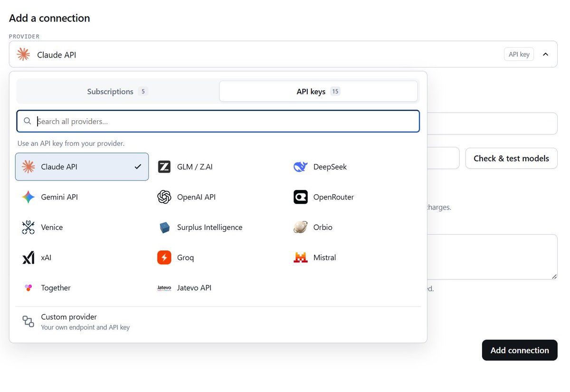Switch to the Subscriptions tab
570x392 pixels.
(118, 91)
